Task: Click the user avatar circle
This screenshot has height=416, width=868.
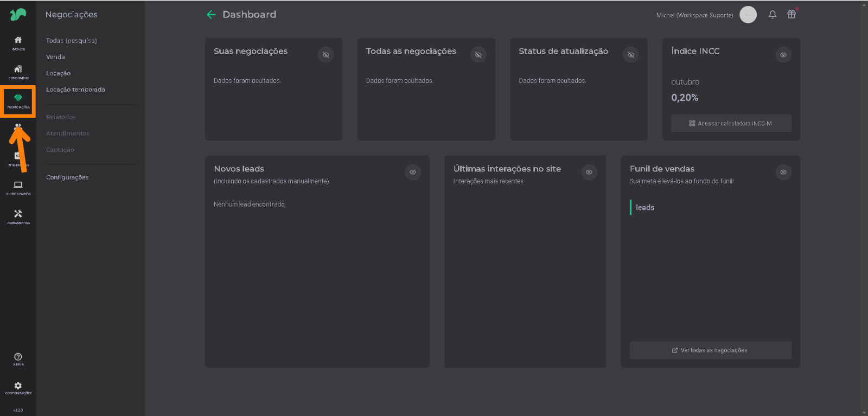Action: coord(748,15)
